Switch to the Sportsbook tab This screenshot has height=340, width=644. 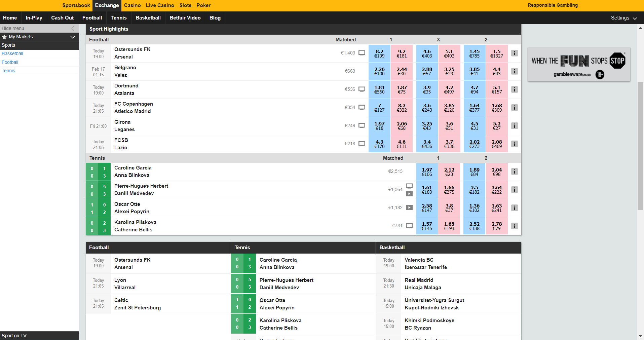76,5
